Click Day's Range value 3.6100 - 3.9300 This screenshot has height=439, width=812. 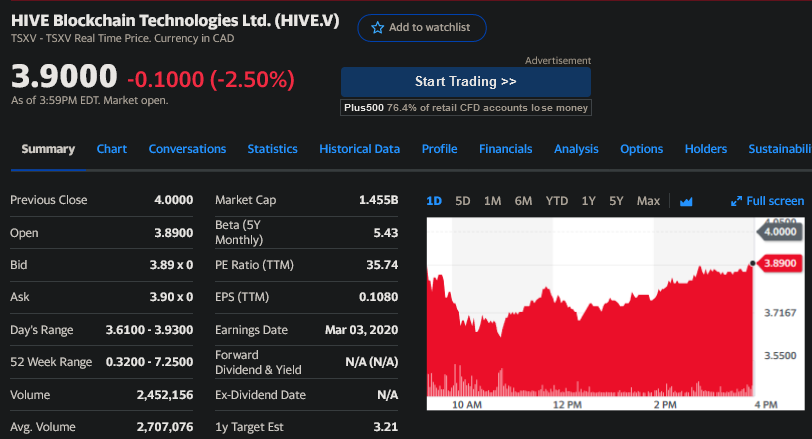tap(149, 330)
